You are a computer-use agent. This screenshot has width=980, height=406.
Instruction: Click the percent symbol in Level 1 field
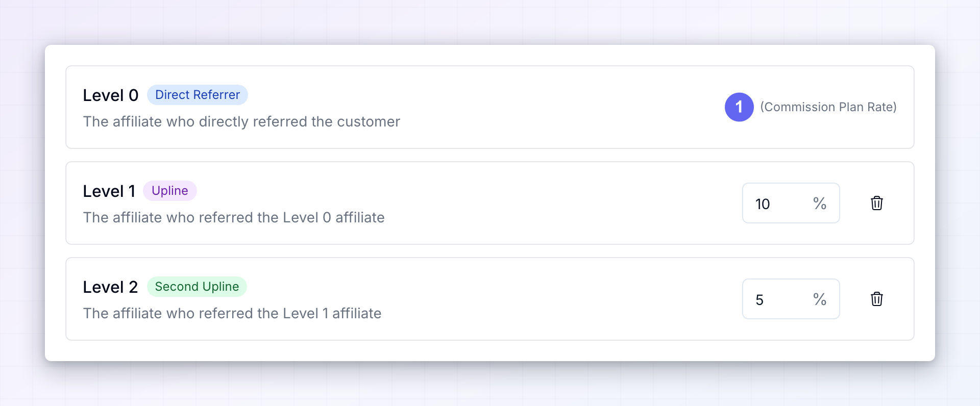pyautogui.click(x=820, y=204)
